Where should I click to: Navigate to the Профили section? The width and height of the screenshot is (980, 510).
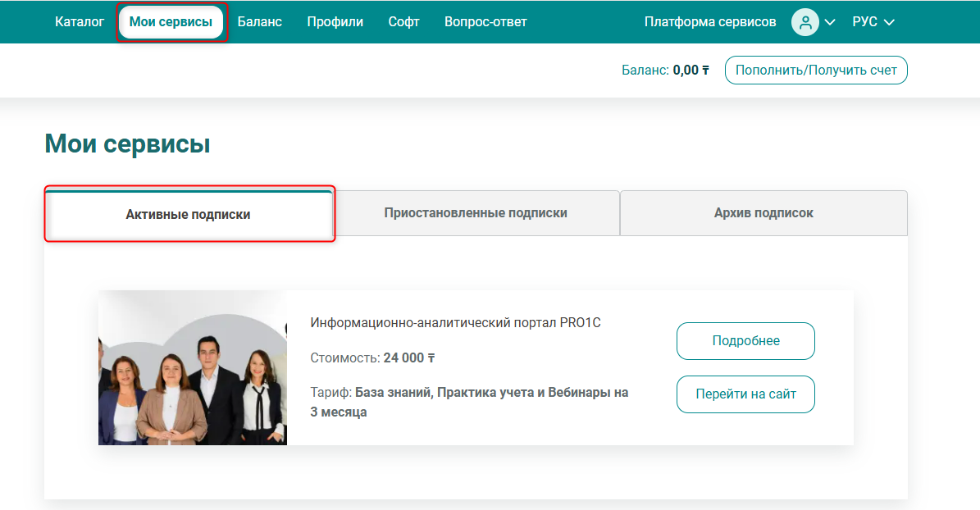pos(335,22)
